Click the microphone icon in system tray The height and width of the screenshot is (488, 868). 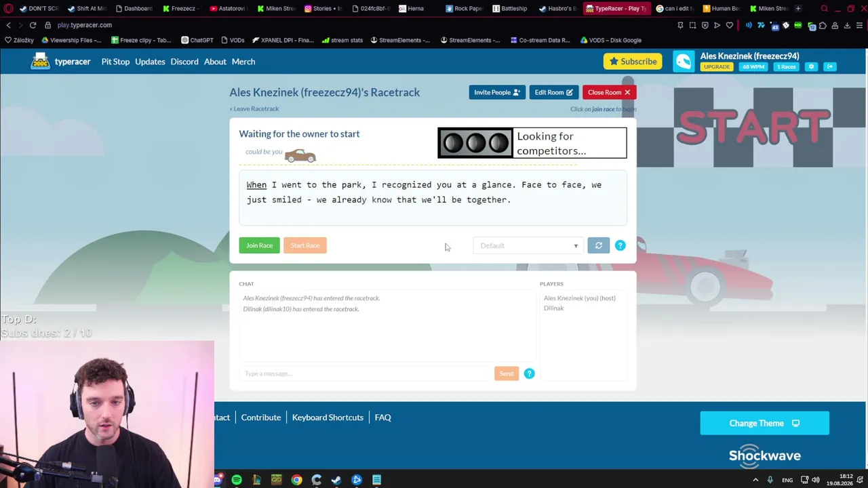[770, 480]
